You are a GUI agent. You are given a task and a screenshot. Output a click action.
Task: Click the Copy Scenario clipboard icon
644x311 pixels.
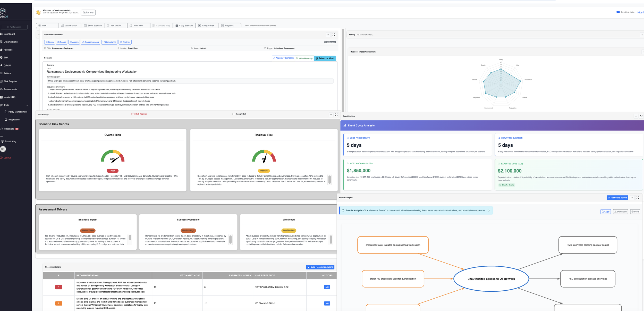[177, 26]
